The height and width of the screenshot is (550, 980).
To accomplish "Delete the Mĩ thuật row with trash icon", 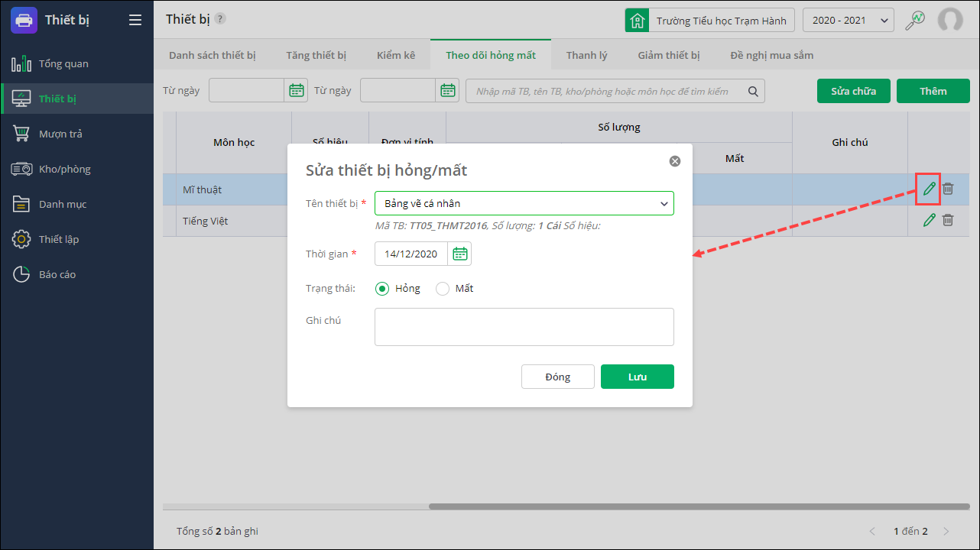I will tap(948, 189).
